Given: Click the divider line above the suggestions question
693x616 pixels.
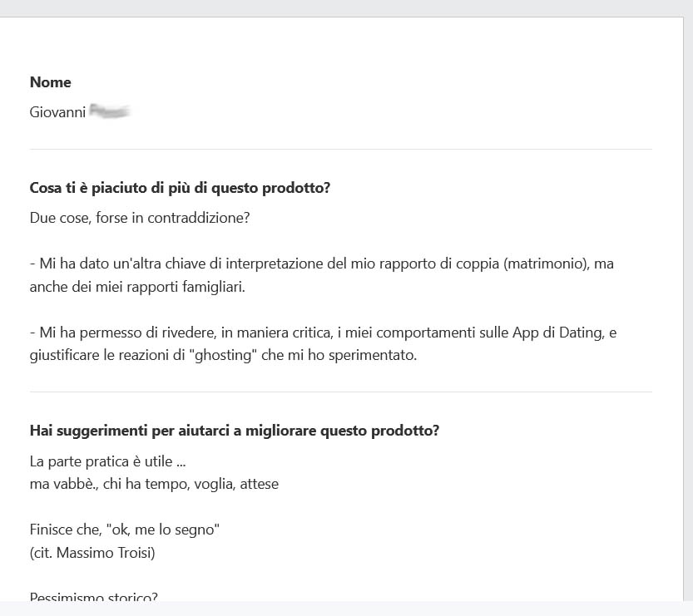Looking at the screenshot, I should point(341,392).
